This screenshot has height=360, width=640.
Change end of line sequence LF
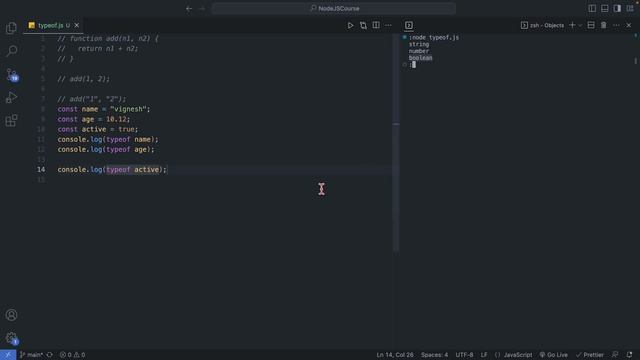pyautogui.click(x=484, y=355)
